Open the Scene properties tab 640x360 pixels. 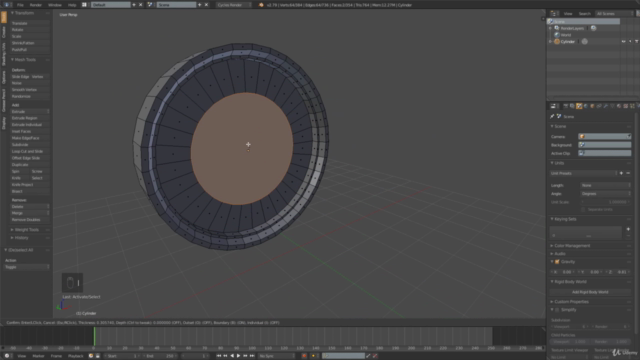(x=579, y=106)
